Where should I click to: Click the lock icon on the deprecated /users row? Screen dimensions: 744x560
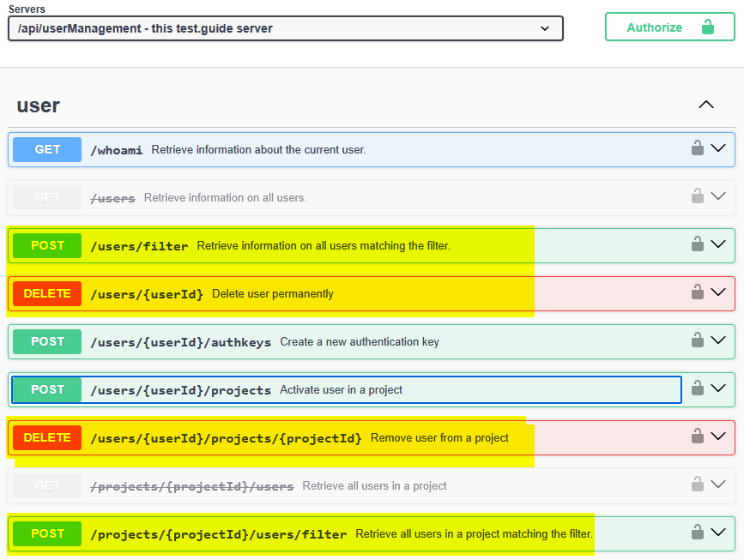[697, 196]
